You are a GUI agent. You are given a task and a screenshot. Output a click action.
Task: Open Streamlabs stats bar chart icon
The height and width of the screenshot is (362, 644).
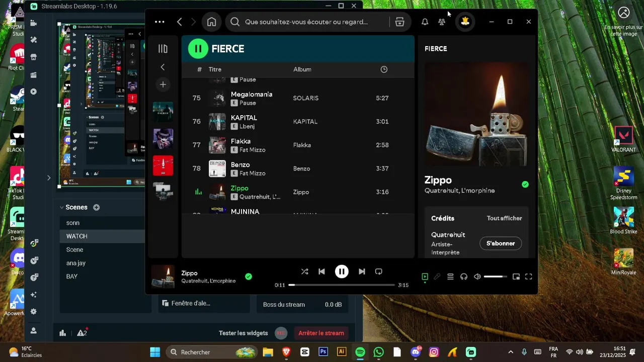[x=63, y=333]
